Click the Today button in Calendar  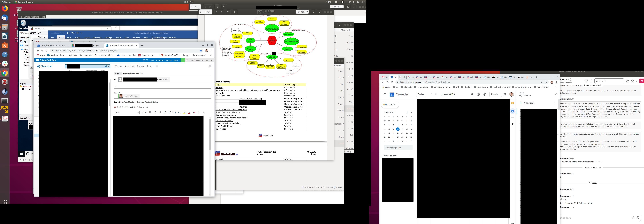click(421, 94)
